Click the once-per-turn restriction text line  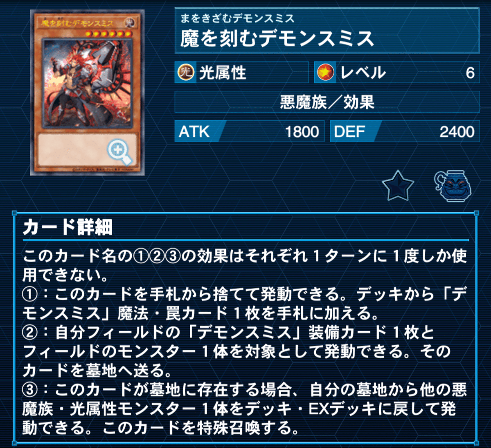tap(245, 265)
